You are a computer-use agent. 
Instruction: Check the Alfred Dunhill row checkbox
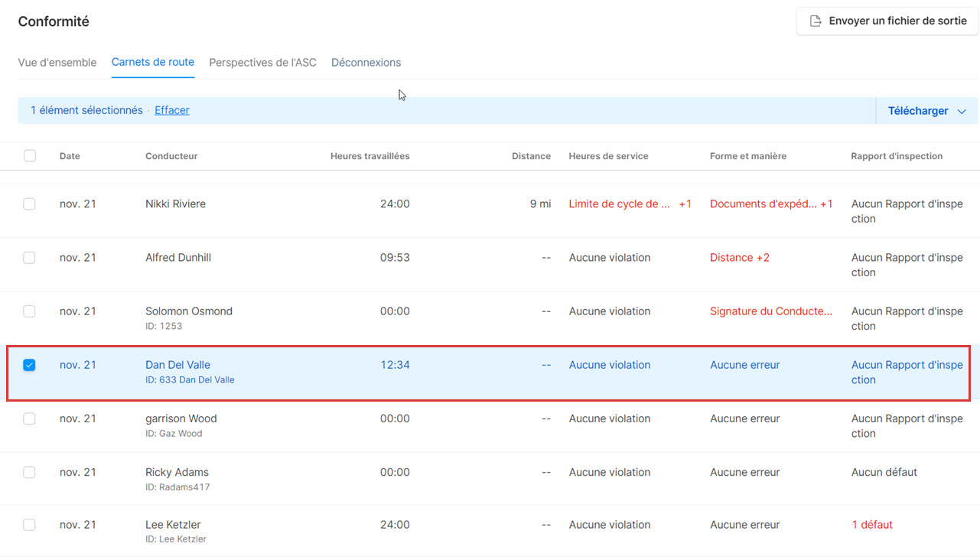[x=29, y=258]
